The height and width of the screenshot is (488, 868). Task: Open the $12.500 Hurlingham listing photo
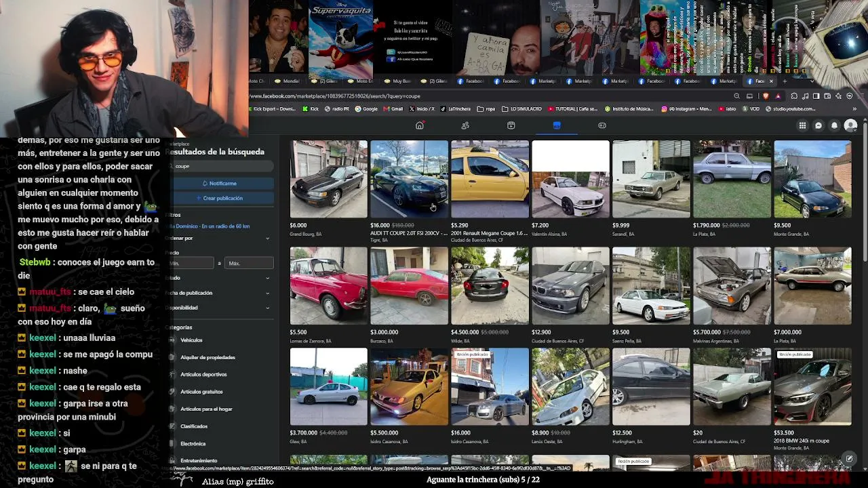click(651, 387)
